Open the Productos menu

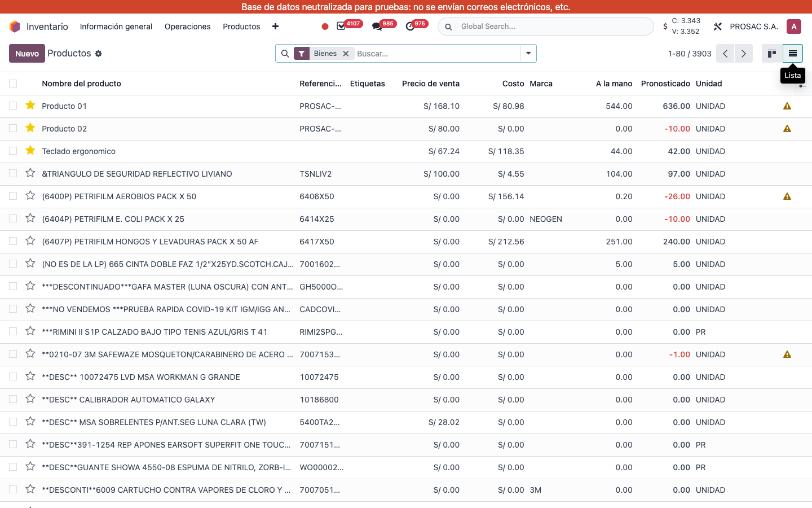(x=241, y=27)
